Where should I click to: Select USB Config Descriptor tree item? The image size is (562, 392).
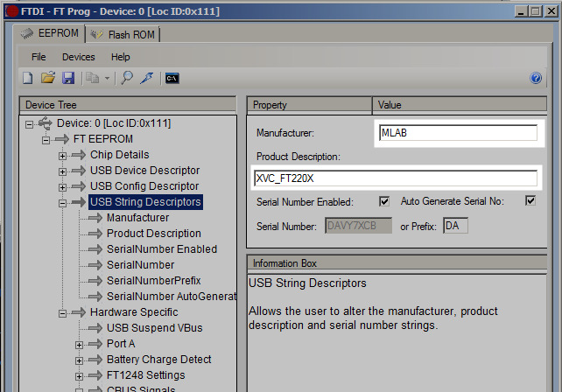tap(144, 186)
